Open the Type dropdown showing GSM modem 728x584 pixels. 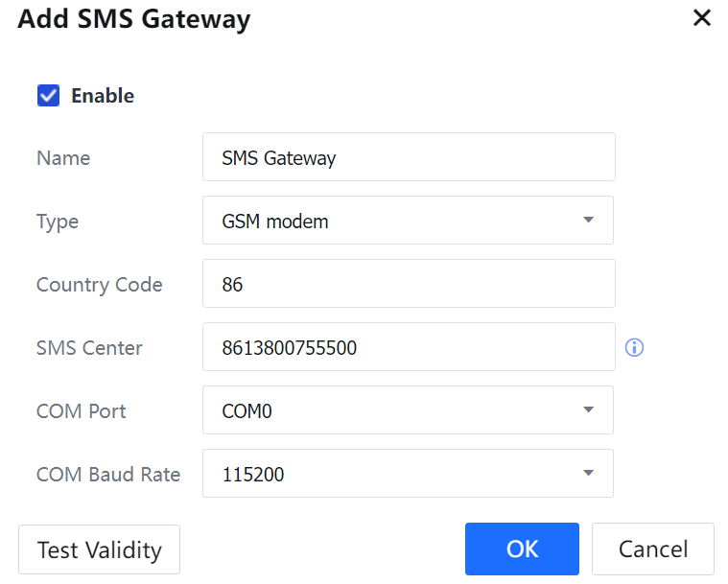click(x=408, y=221)
